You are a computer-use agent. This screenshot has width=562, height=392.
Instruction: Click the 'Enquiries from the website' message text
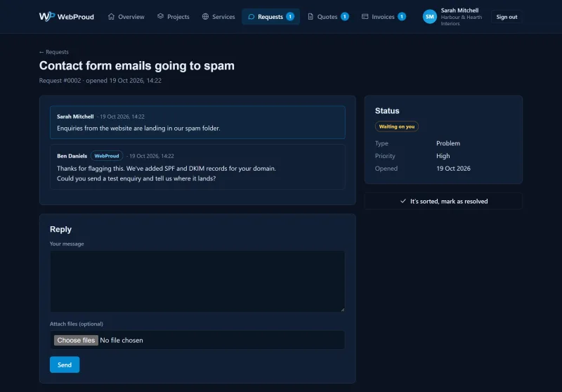click(138, 129)
